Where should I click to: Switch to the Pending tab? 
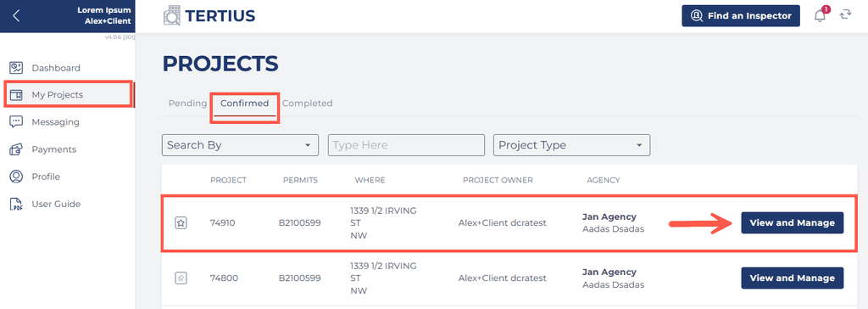[x=187, y=104]
